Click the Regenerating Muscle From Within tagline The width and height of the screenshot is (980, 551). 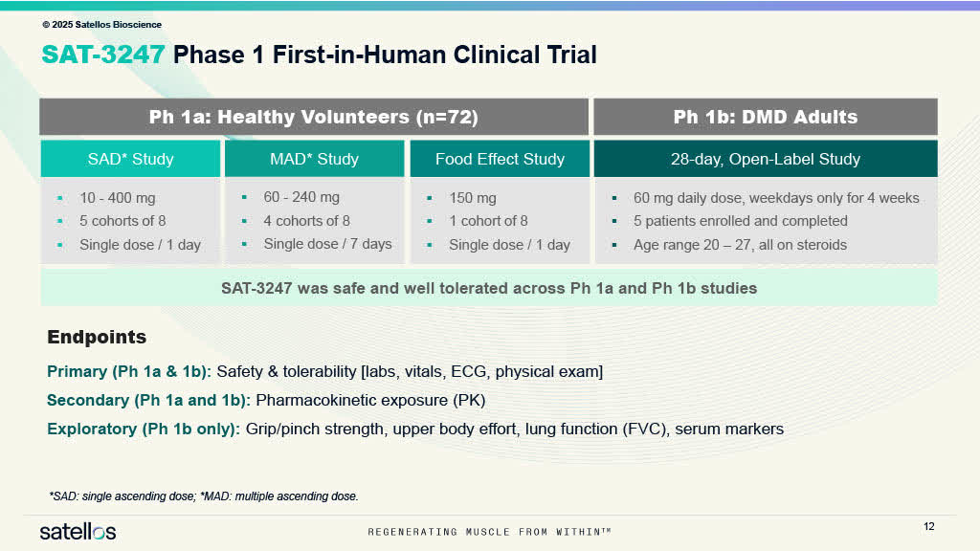490,532
